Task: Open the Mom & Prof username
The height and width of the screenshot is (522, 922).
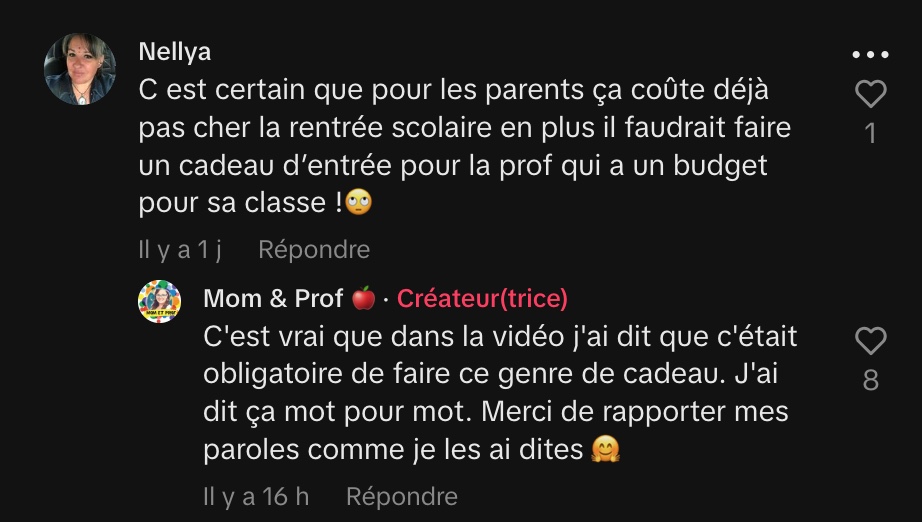Action: [273, 299]
